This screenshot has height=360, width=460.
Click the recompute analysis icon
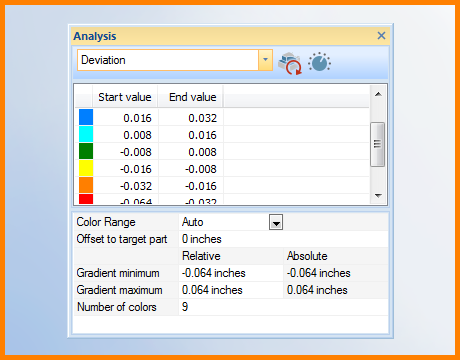(x=290, y=63)
